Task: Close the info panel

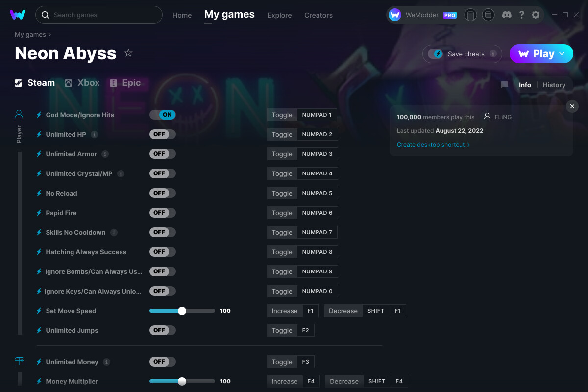Action: (x=572, y=106)
